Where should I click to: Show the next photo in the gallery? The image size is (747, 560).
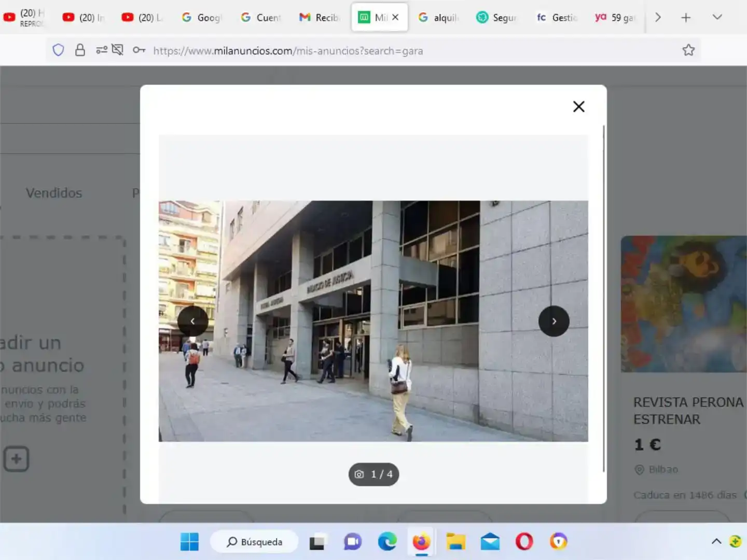pyautogui.click(x=554, y=321)
